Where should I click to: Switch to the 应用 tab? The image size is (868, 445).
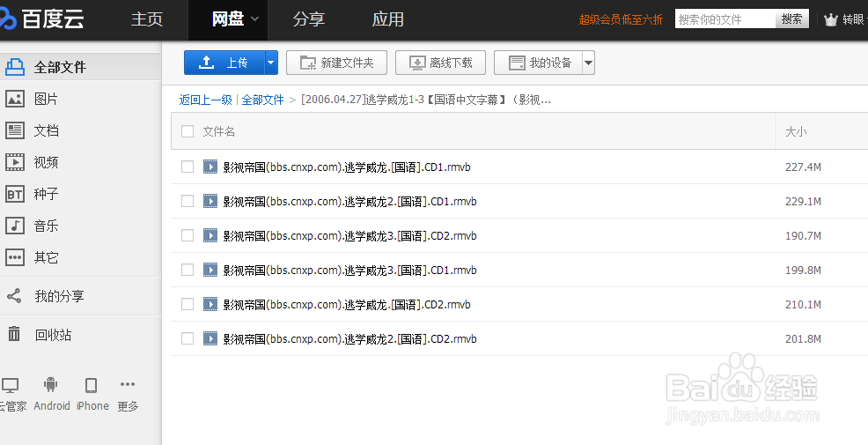click(387, 19)
